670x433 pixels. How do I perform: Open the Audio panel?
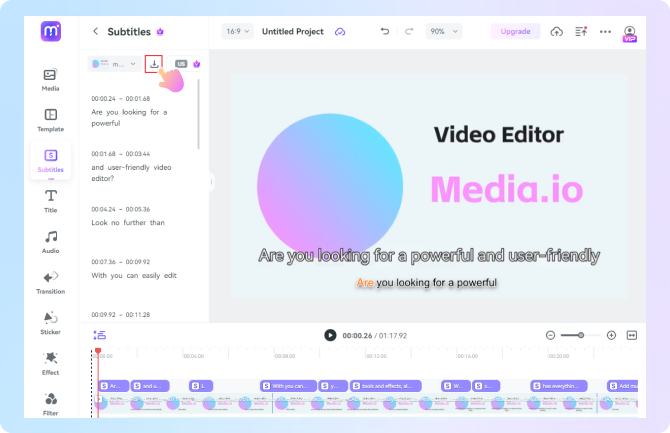click(50, 241)
